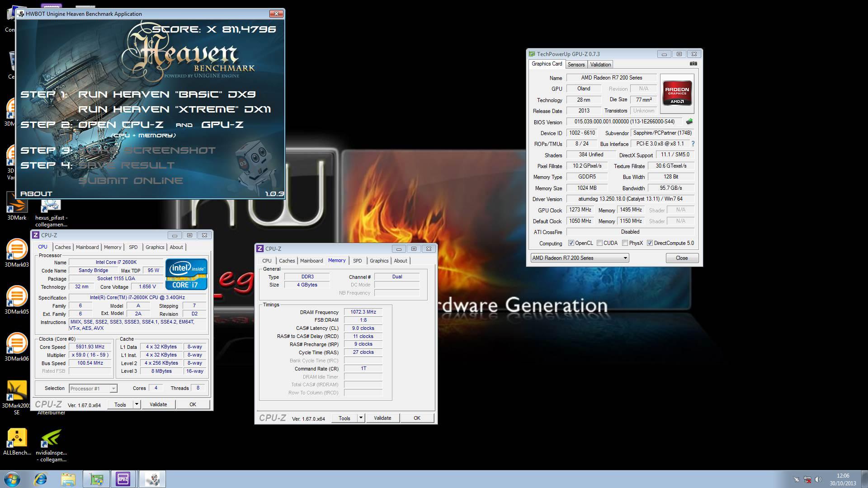This screenshot has height=488, width=868.
Task: Click the Heaven benchmark taskbar button
Action: pos(152,479)
